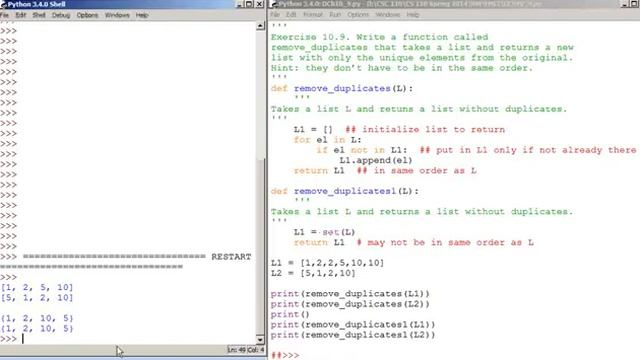Click 'print(remove_duplicates1(L2))' line
Viewport: 640px width, 360px height.
pos(353,335)
